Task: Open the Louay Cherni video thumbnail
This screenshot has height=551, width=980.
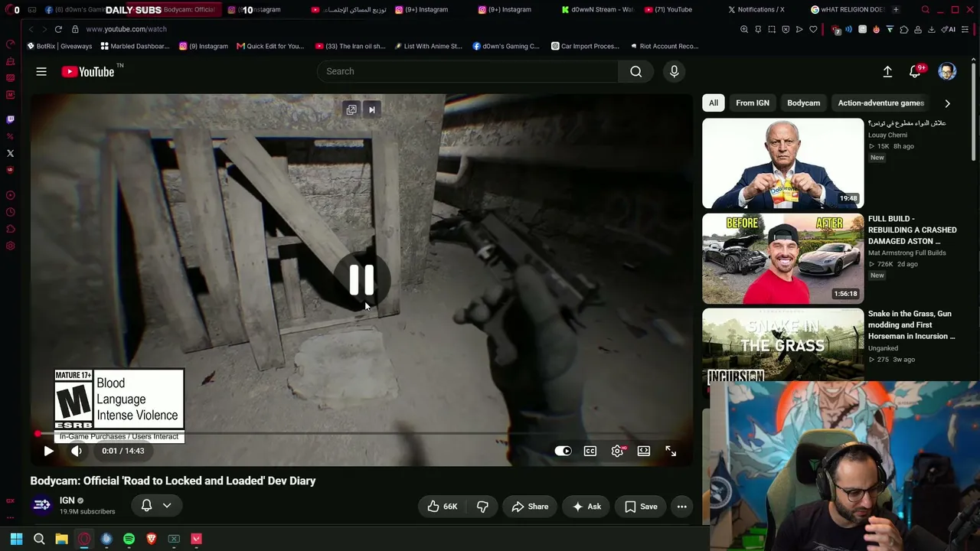Action: tap(782, 163)
